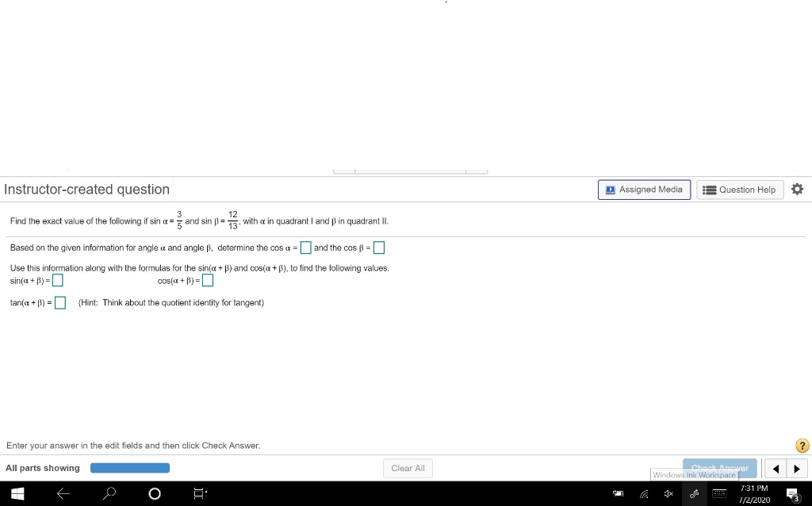The width and height of the screenshot is (812, 506).
Task: Open the Windows Start menu
Action: click(17, 493)
